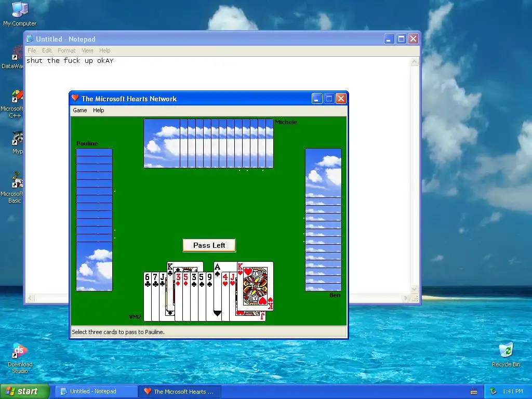The width and height of the screenshot is (532, 399).
Task: Select the Jack of hearts card
Action: (233, 297)
